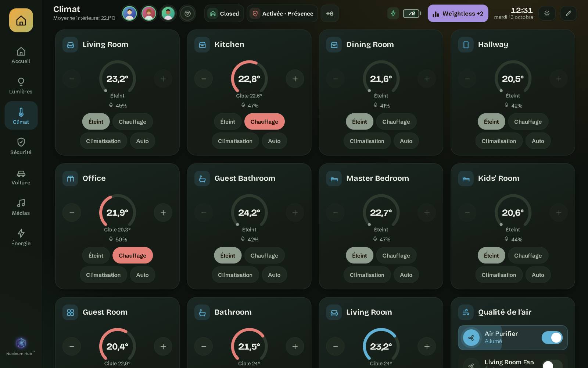Click the third green-shirt avatar
The height and width of the screenshot is (368, 588).
click(x=168, y=14)
